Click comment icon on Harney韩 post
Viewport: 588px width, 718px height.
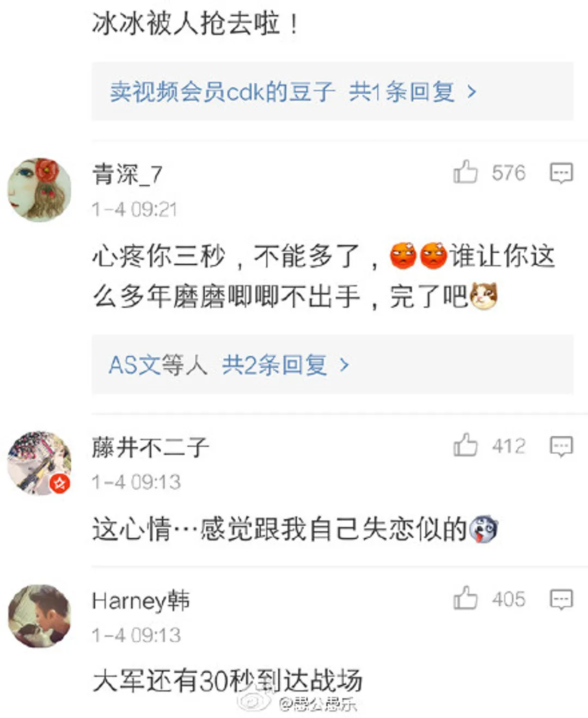561,599
